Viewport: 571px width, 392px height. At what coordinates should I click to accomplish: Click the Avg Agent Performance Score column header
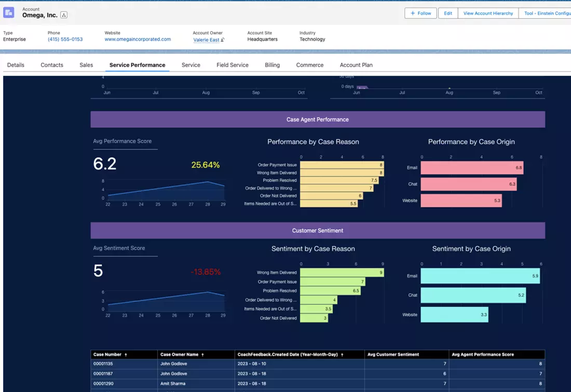point(497,354)
